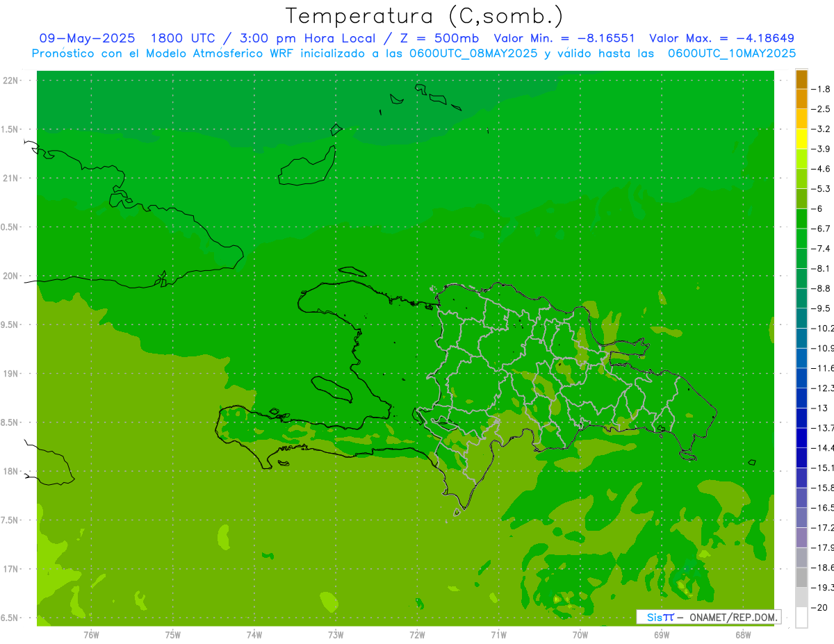Screen dimensions: 834x644
Task: Click the title "Temperatura (C,somb.)"
Action: coord(425,16)
